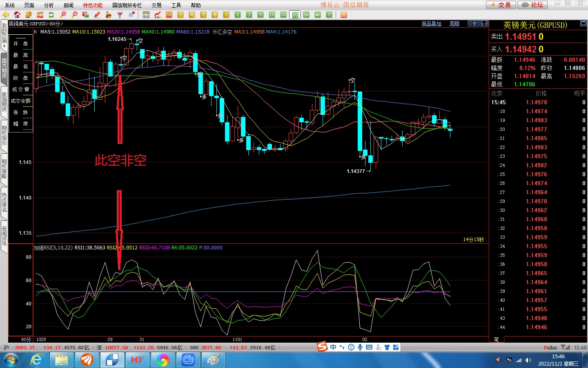
Task: Zoom in with the plus magnifier
Action: click(63, 15)
